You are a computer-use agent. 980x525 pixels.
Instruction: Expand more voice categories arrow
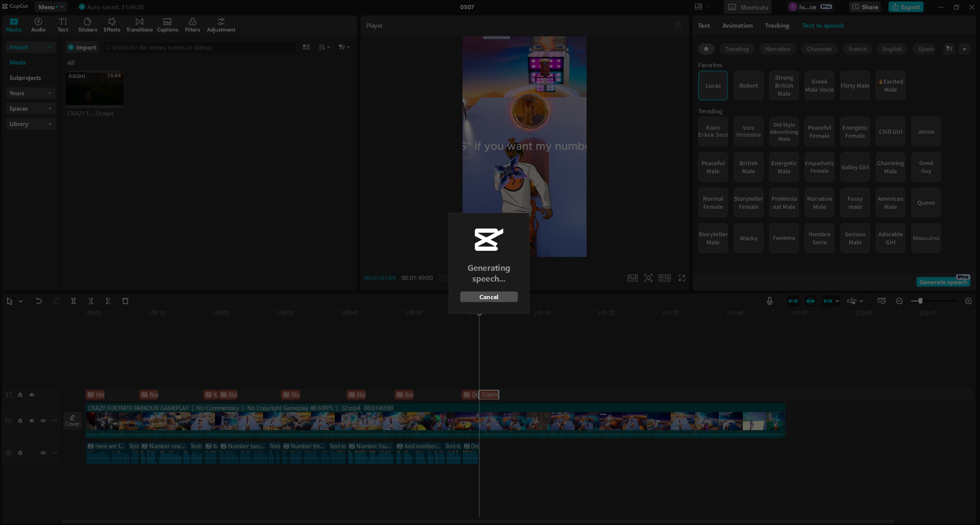tap(964, 49)
